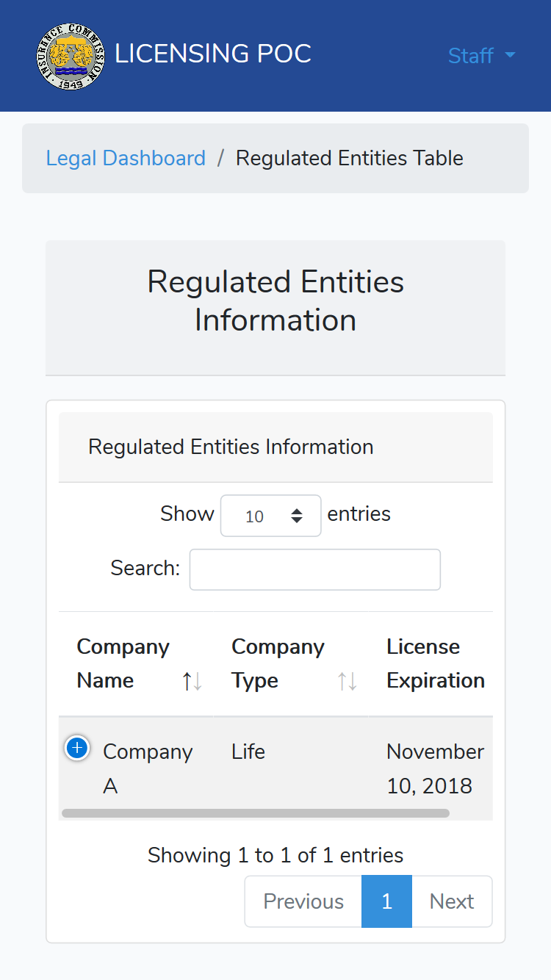Image resolution: width=551 pixels, height=980 pixels.
Task: Focus the Search input field
Action: 315,569
